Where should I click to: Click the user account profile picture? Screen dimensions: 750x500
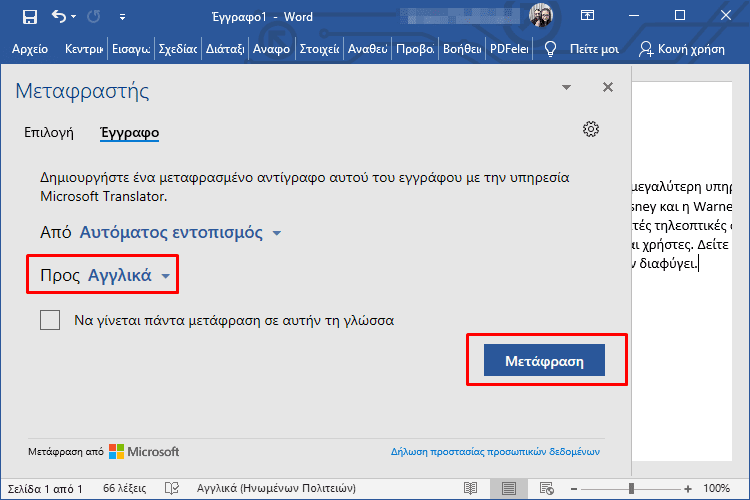[541, 15]
